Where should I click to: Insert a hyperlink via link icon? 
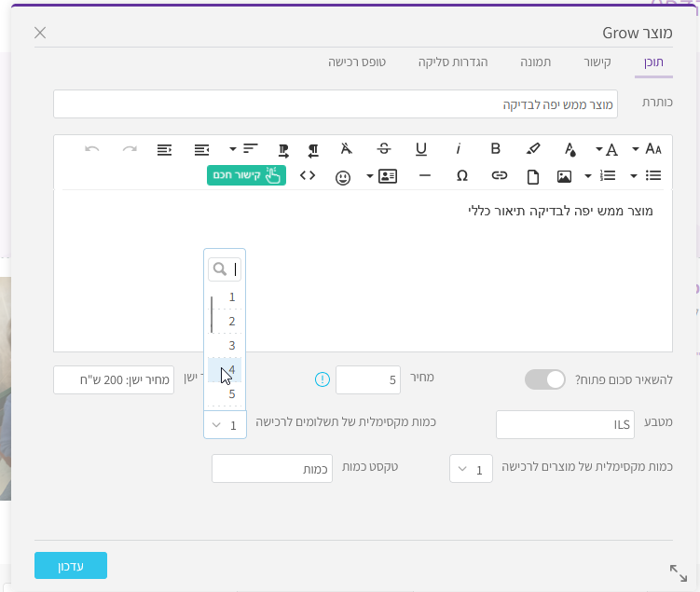(500, 175)
